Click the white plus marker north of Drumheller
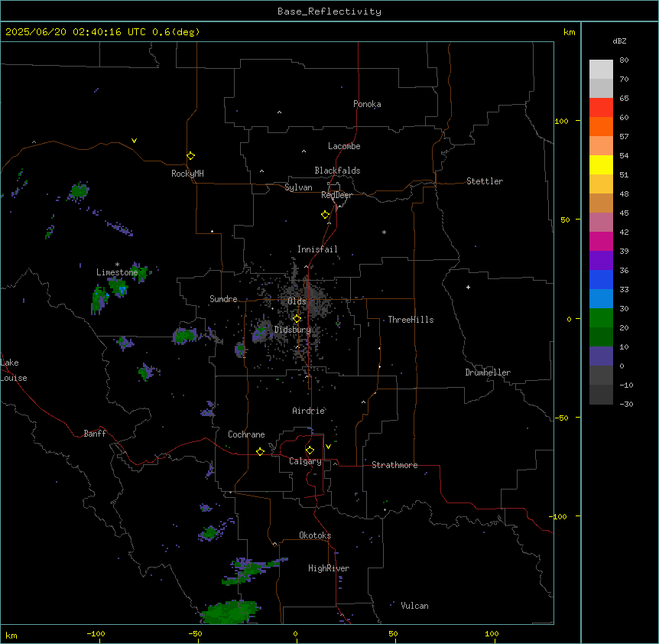The image size is (659, 644). (468, 287)
